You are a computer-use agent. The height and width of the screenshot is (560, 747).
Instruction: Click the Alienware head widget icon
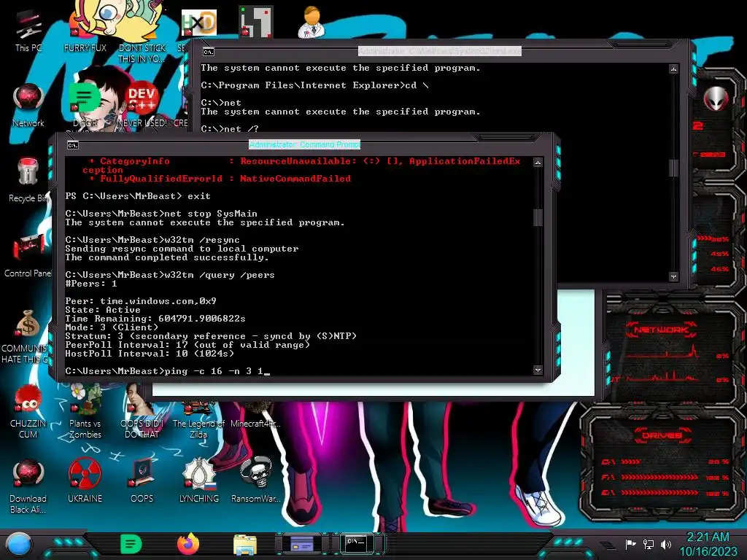(x=716, y=99)
